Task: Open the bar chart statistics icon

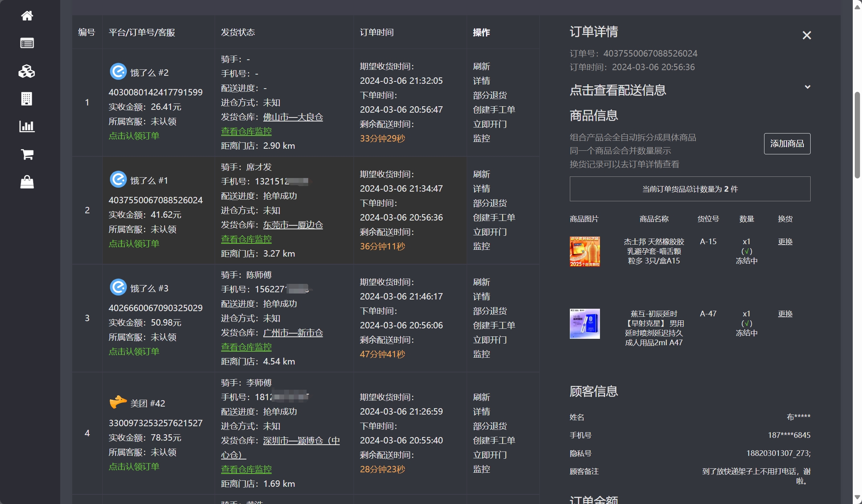Action: click(27, 126)
